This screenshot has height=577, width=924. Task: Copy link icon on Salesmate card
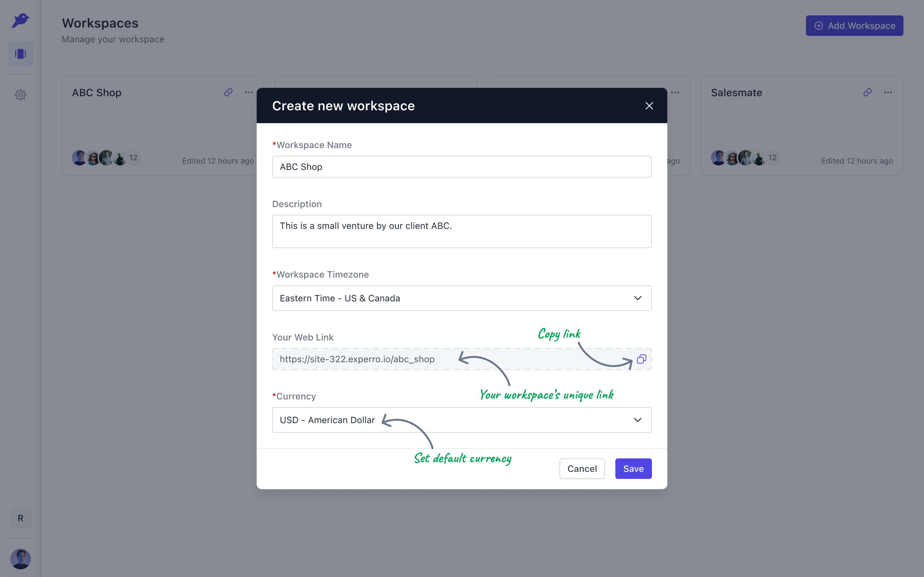pos(868,92)
